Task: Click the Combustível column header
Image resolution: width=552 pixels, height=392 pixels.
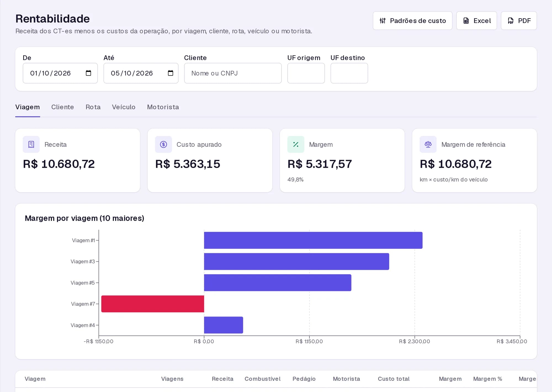Action: [262, 379]
